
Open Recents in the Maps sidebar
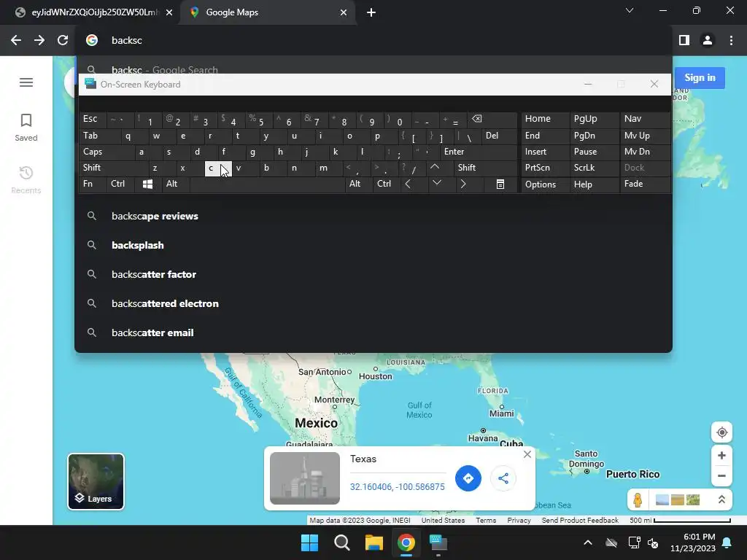click(26, 180)
